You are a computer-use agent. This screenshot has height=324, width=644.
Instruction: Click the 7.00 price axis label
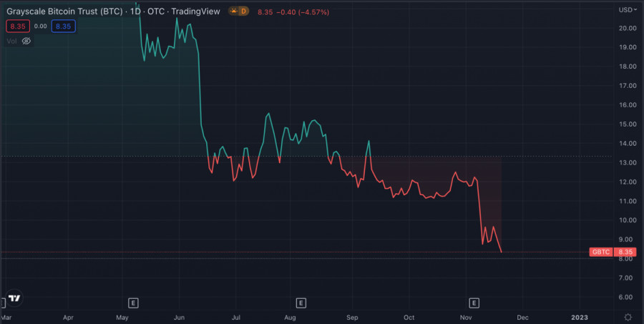pos(625,278)
